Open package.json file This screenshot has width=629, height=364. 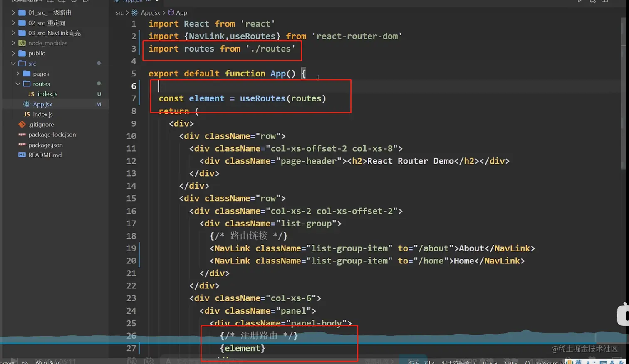45,145
